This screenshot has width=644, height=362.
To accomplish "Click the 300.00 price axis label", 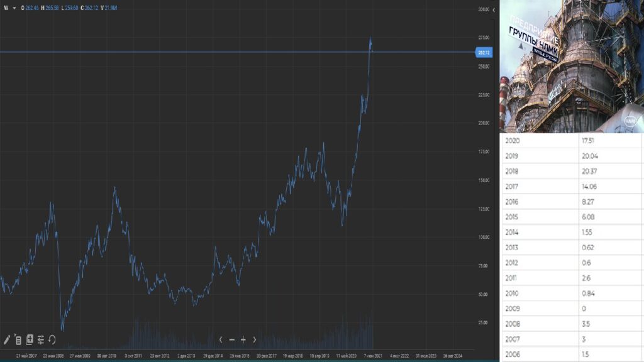I will (484, 10).
